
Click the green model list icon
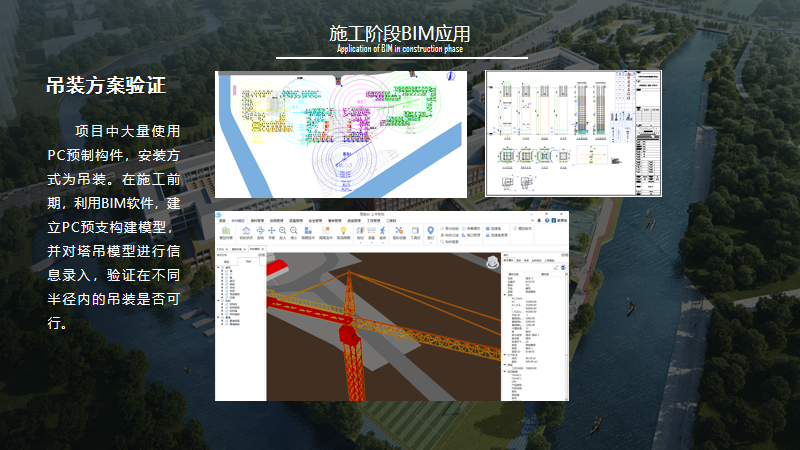225,230
